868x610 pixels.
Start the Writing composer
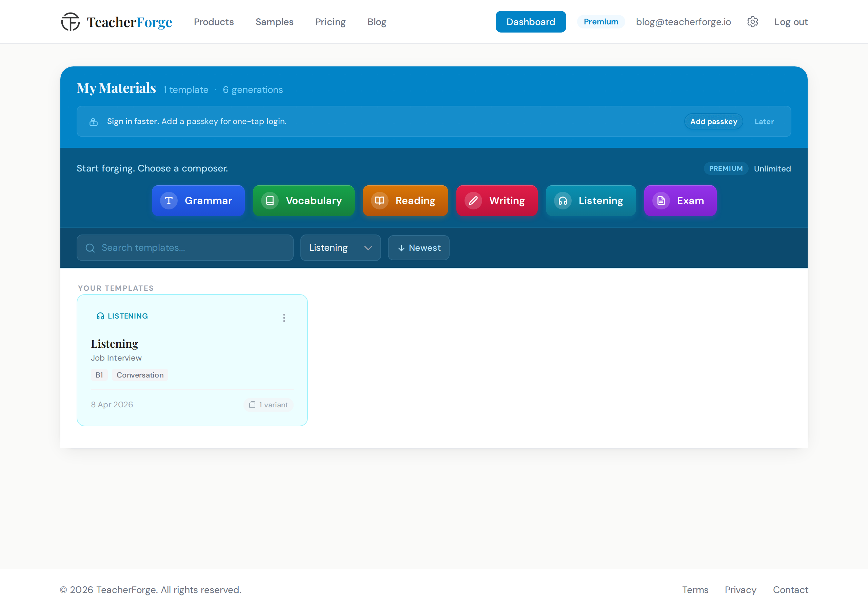[497, 201]
